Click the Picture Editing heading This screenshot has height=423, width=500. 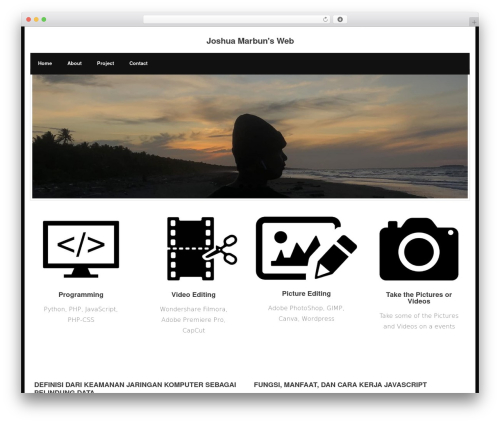click(306, 294)
